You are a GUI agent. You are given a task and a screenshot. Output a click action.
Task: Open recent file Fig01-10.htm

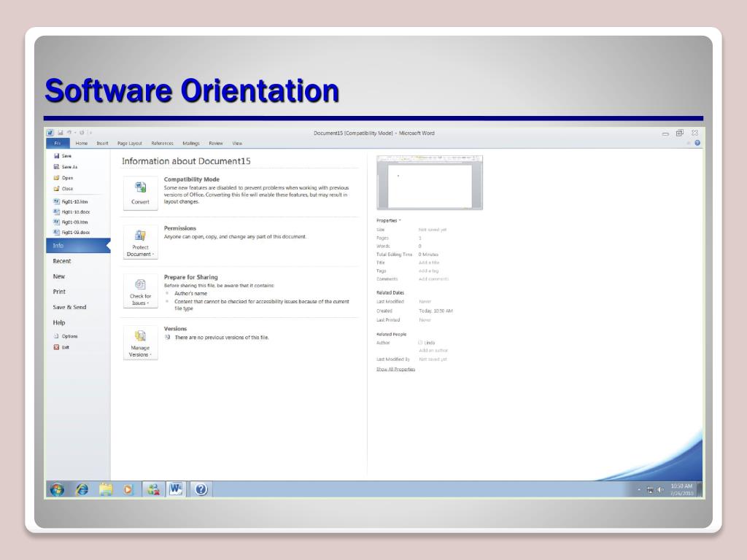click(x=71, y=201)
